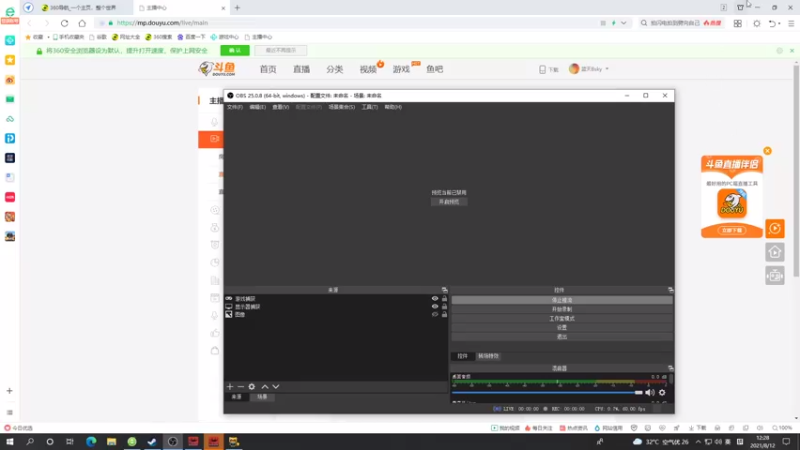Open mixer channel settings gear icon
This screenshot has height=450, width=800.
coord(662,392)
